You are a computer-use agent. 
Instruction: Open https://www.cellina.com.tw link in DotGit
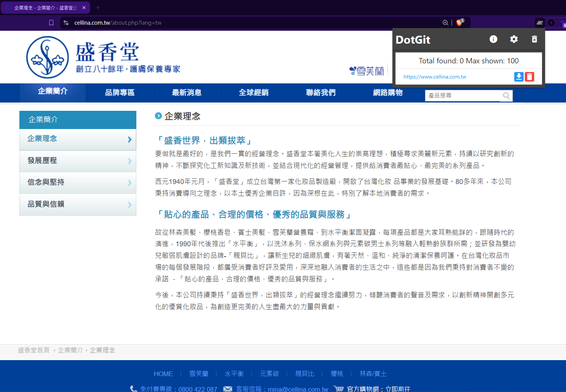click(x=435, y=77)
